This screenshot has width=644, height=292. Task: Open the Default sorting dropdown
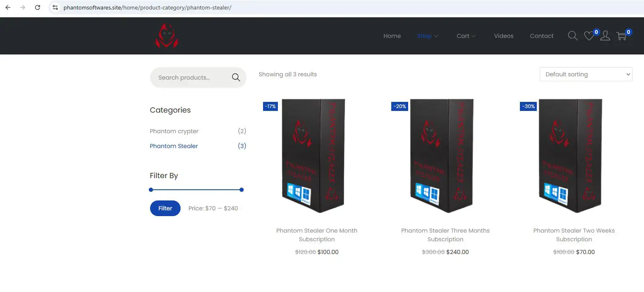pyautogui.click(x=585, y=74)
